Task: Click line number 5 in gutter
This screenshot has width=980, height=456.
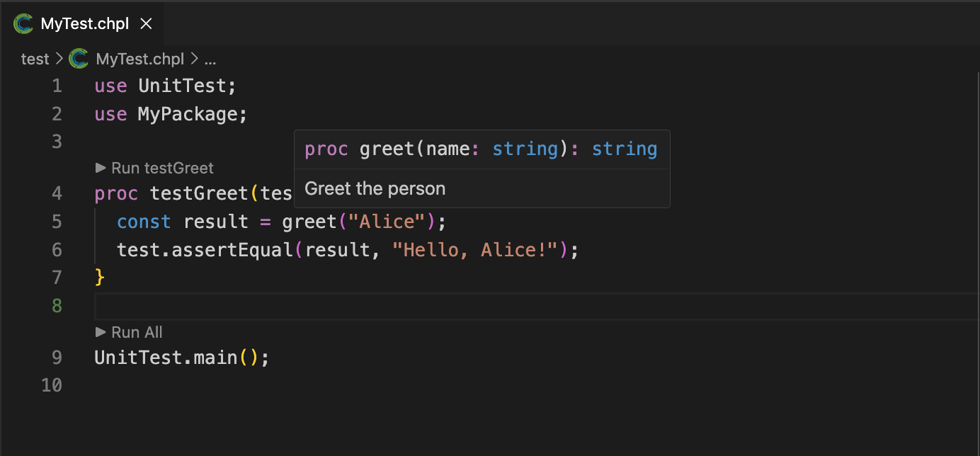Action: pos(57,222)
